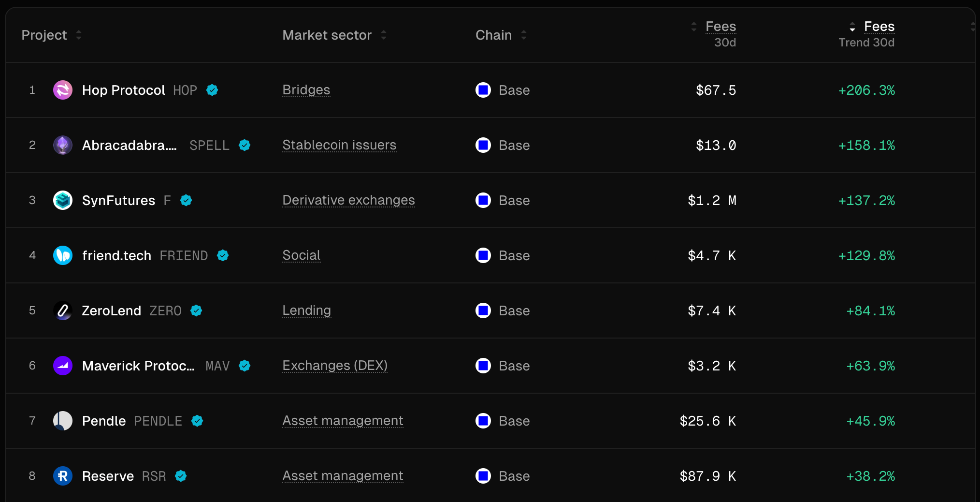Click the Pendle logo icon
The image size is (980, 502).
click(63, 421)
